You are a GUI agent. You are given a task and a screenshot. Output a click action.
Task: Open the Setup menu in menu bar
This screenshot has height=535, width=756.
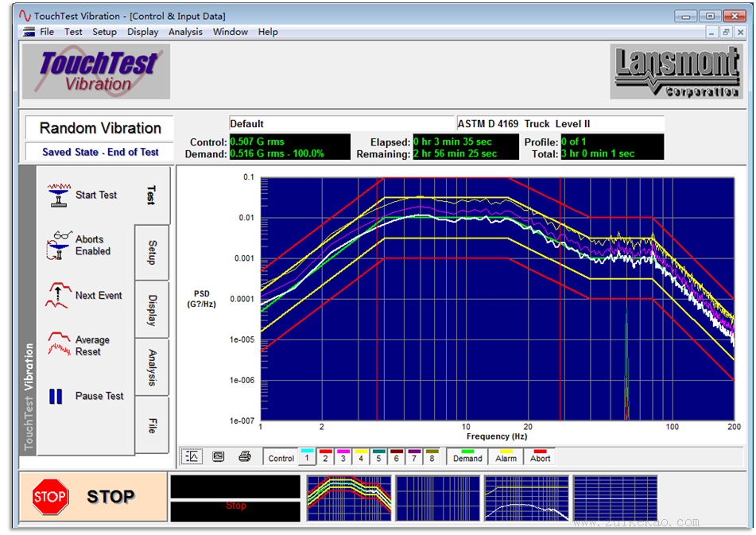[104, 32]
